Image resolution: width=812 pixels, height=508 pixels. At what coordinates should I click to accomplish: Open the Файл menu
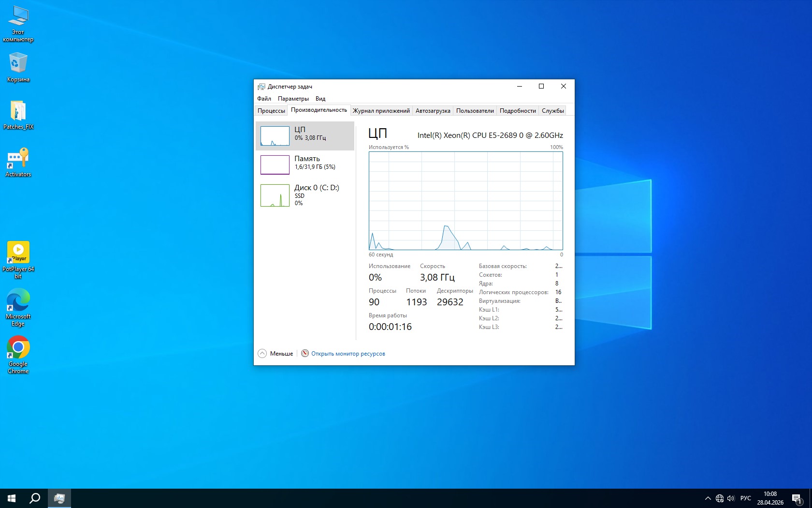coord(264,99)
